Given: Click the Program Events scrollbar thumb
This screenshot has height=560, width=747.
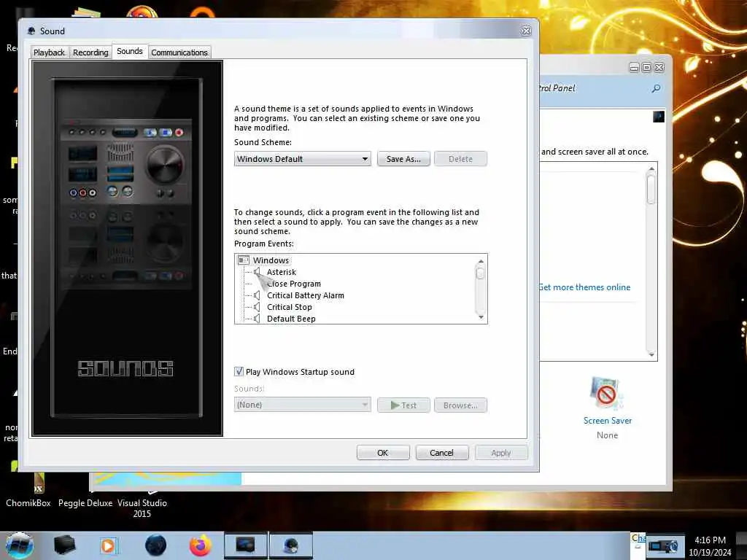Looking at the screenshot, I should [481, 273].
